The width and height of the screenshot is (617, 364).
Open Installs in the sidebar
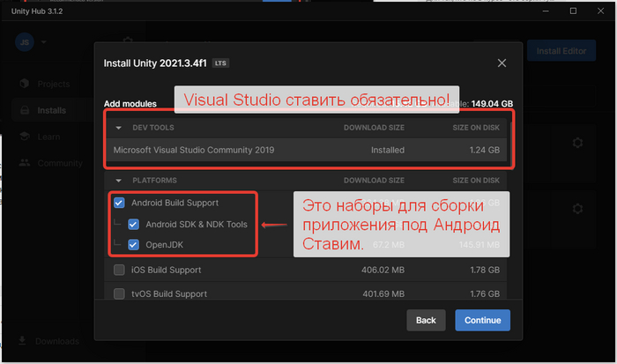(51, 110)
